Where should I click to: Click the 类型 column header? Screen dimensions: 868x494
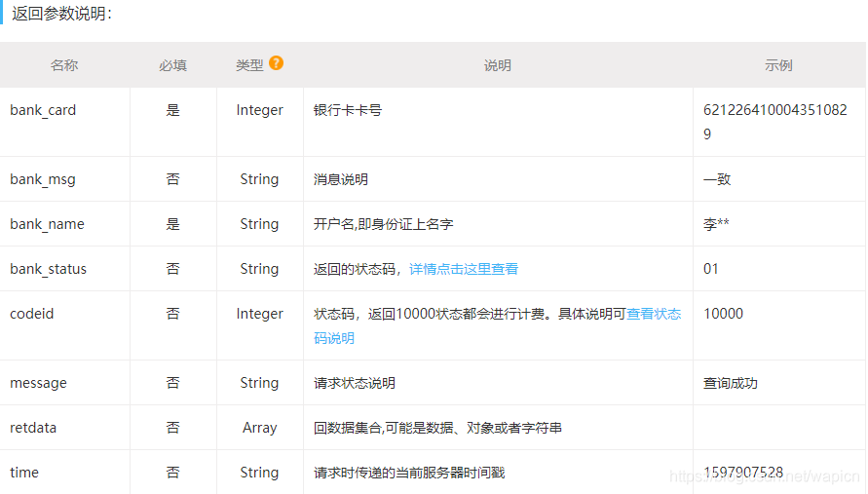tap(249, 65)
